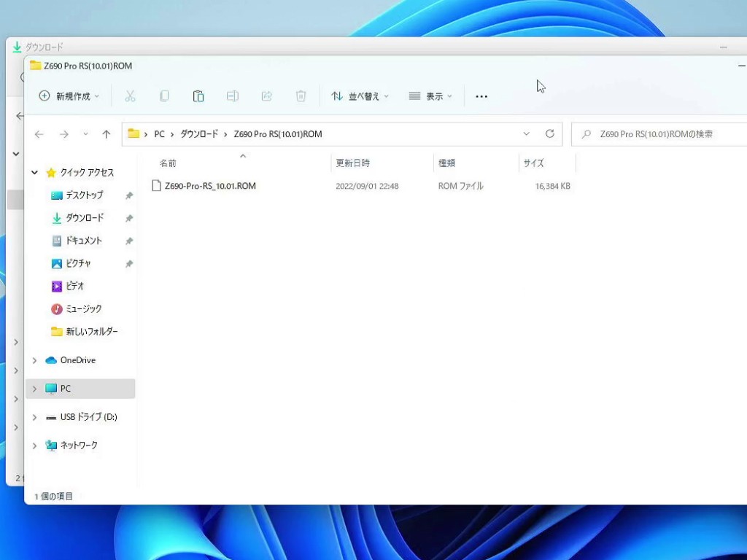Select ダウンロード in the address breadcrumb

pyautogui.click(x=199, y=134)
